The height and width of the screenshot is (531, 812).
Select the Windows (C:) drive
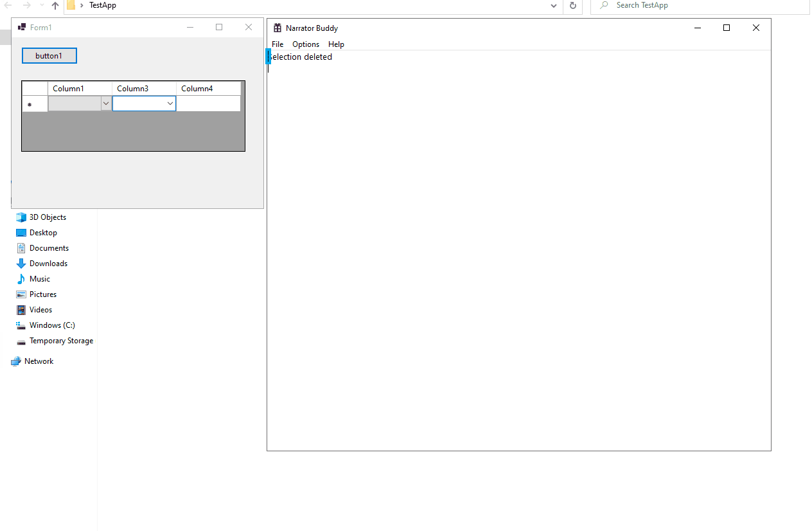51,325
